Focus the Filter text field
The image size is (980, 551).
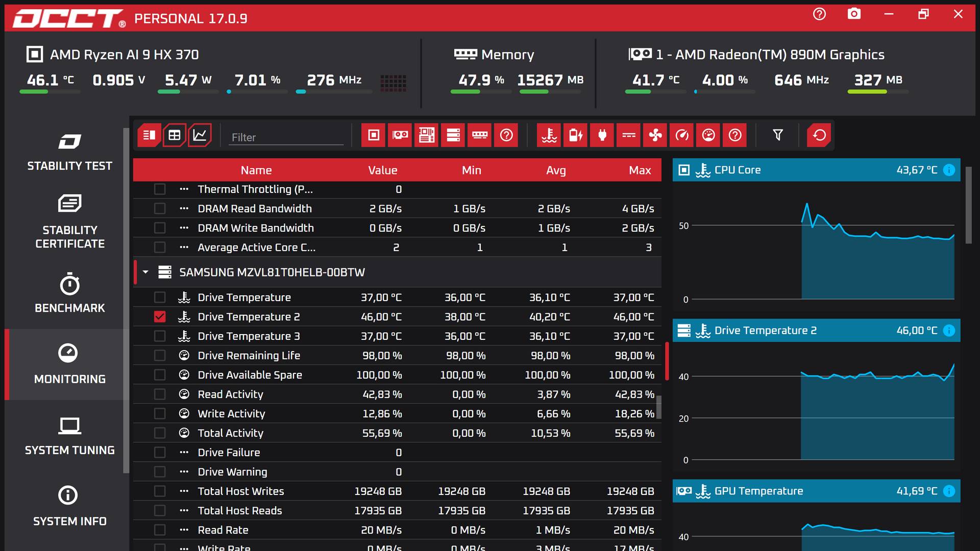pyautogui.click(x=286, y=137)
